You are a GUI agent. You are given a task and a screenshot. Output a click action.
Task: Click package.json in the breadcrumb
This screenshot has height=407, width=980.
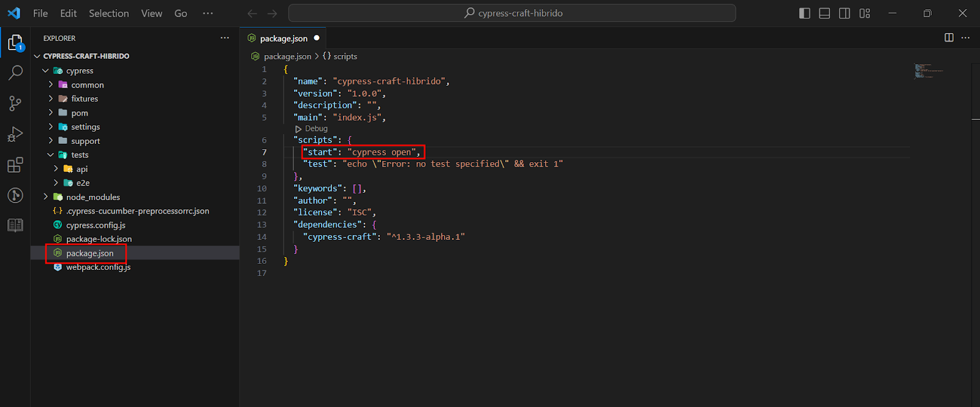click(x=287, y=56)
